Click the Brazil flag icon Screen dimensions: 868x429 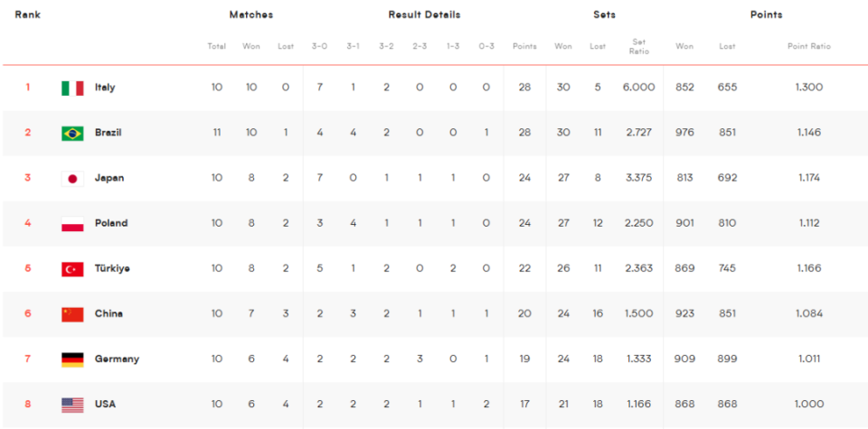click(72, 134)
